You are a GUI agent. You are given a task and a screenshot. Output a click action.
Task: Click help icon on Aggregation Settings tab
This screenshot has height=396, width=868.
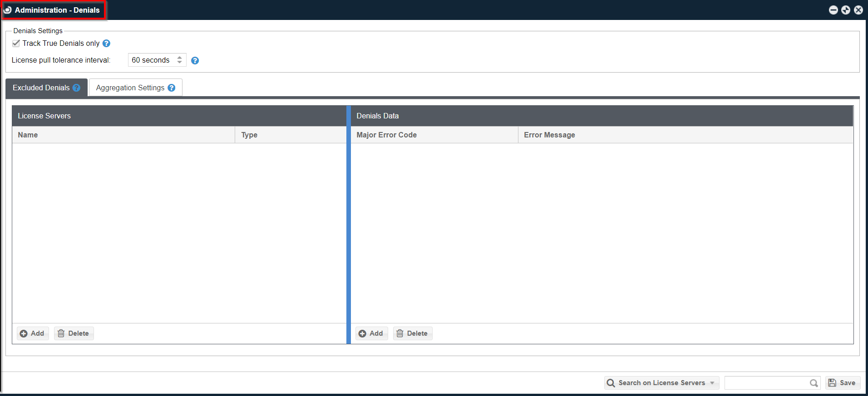coord(172,88)
